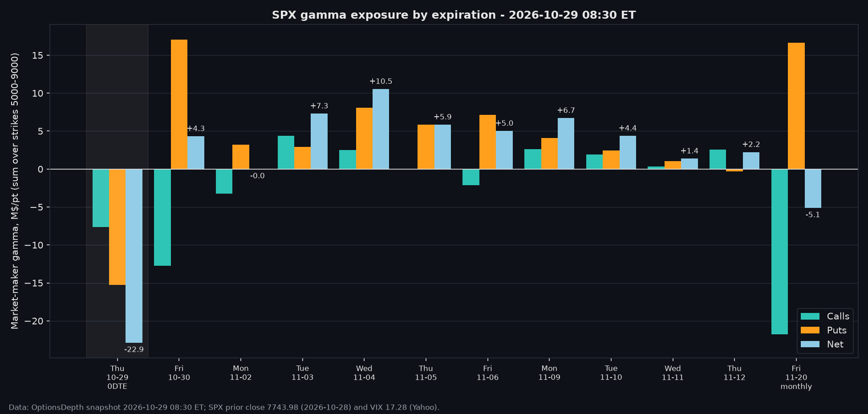Click the Wed 11-04 axis label

(364, 373)
